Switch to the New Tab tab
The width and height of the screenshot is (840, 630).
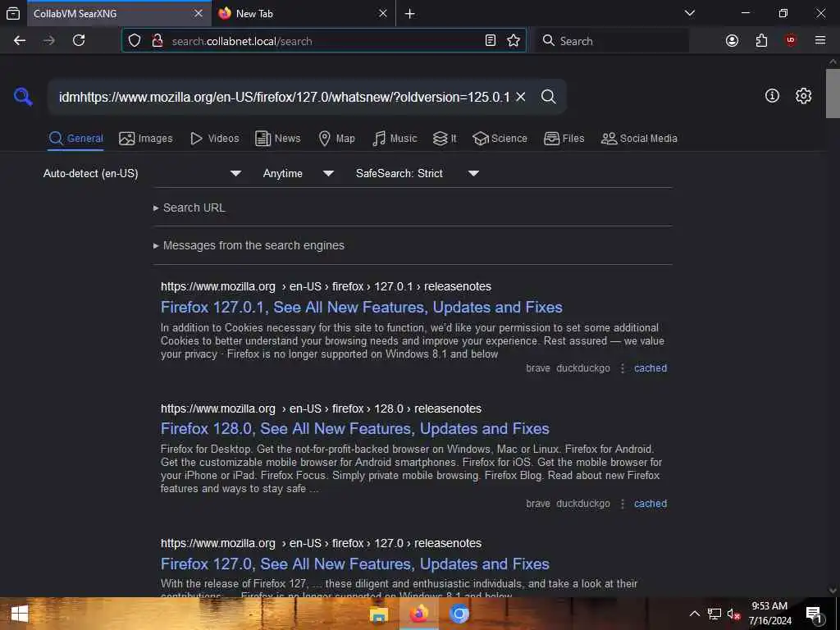pyautogui.click(x=304, y=13)
